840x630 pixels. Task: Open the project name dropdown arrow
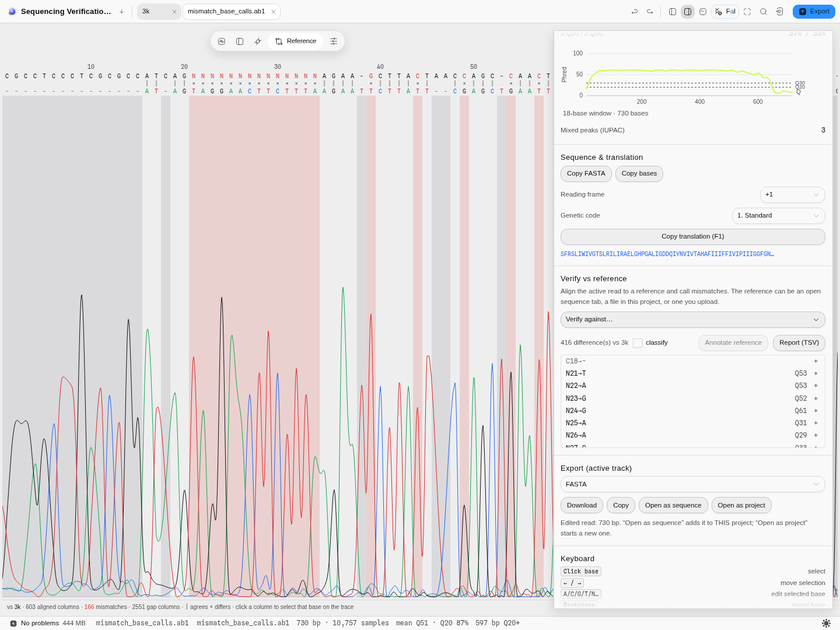(121, 12)
